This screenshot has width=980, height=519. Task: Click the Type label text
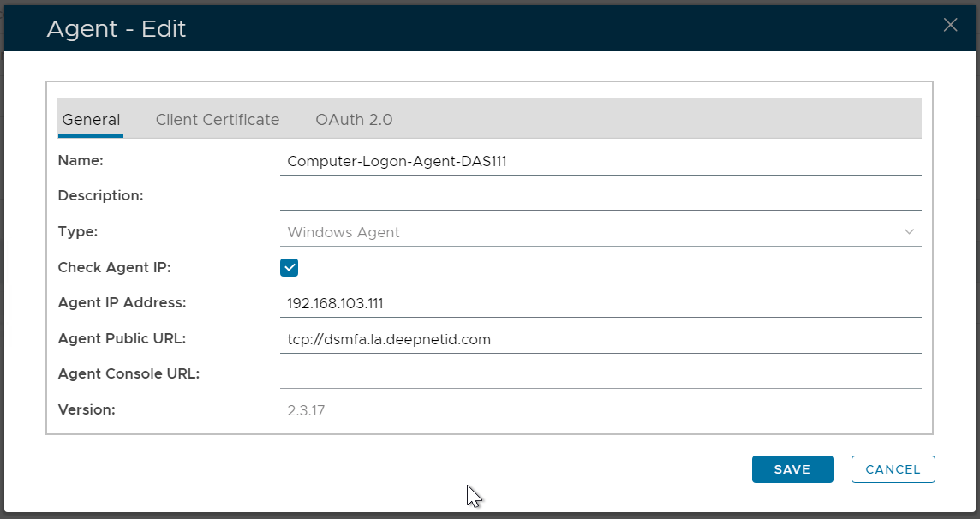(78, 231)
